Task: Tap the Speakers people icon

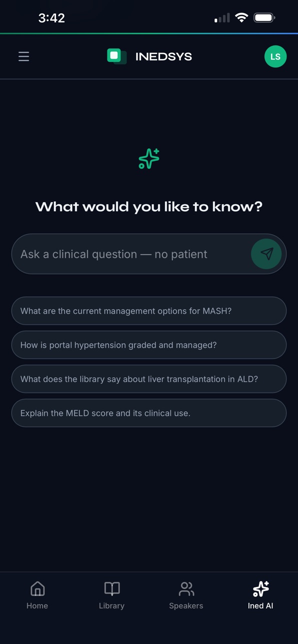Action: [186, 589]
